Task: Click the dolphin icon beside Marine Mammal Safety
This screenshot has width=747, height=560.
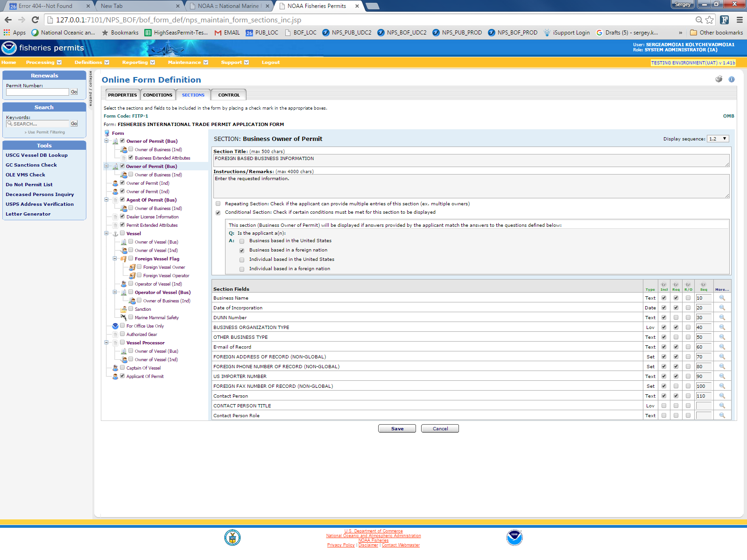Action: click(124, 317)
